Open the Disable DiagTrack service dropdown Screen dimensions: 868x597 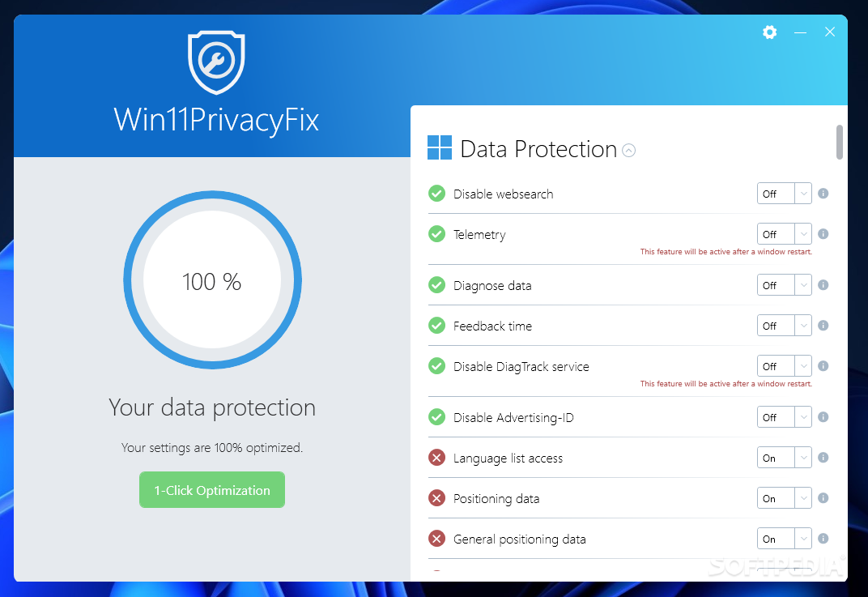click(784, 366)
